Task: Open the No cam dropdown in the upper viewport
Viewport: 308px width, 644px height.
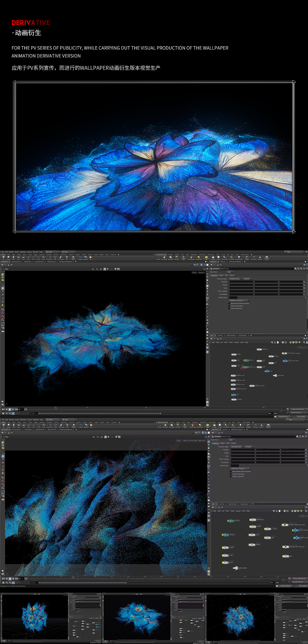Action: 201,273
